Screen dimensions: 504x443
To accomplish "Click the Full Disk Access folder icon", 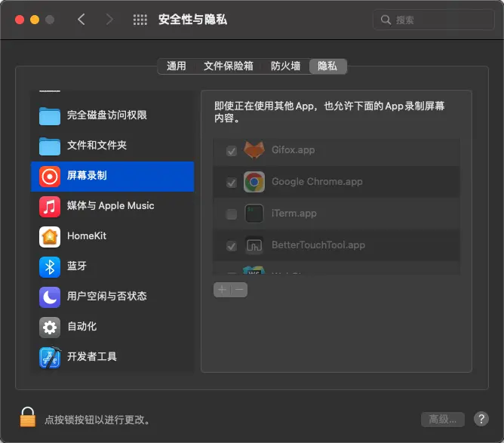I will (50, 115).
